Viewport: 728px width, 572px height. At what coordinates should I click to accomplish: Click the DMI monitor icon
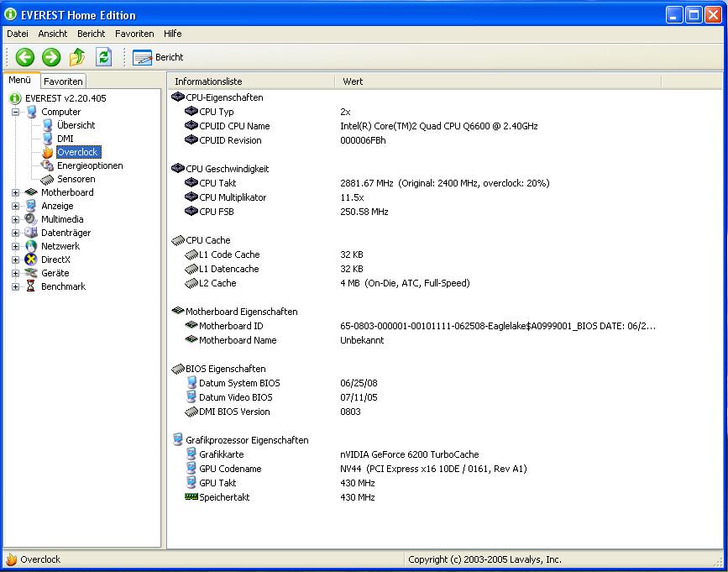(47, 139)
